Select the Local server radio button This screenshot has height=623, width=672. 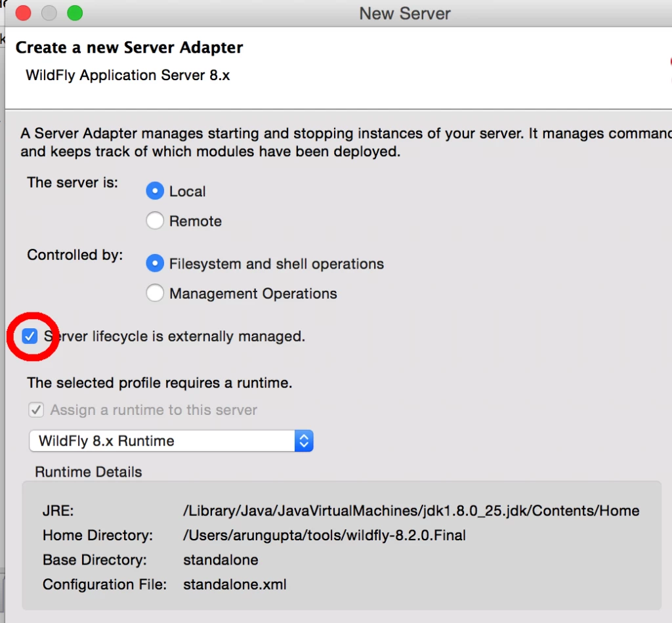click(155, 191)
